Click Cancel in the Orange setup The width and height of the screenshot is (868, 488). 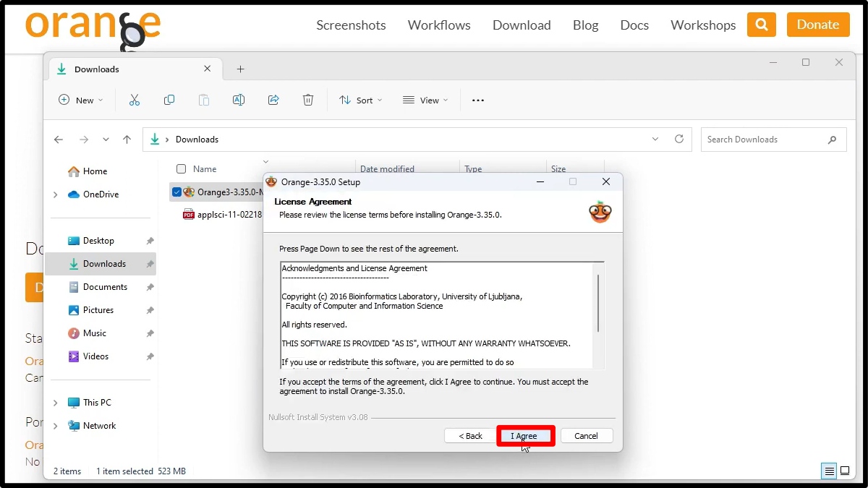[586, 436]
